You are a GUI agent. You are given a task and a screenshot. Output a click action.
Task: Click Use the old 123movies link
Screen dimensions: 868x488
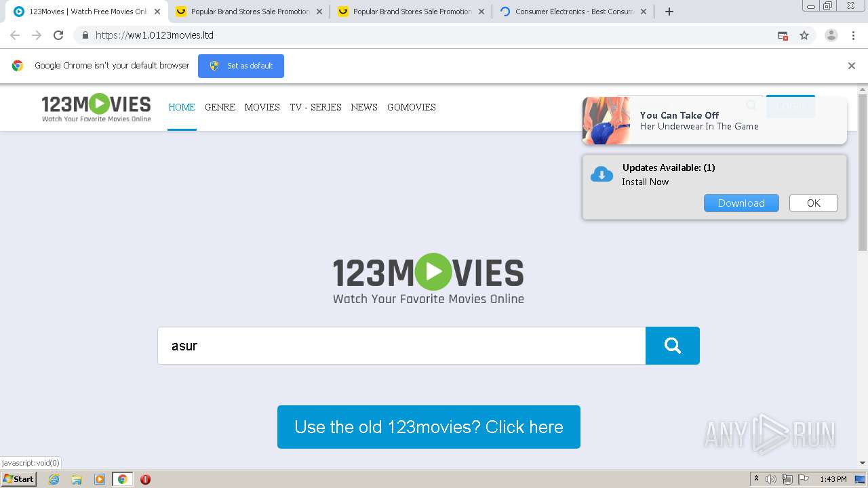(x=429, y=427)
